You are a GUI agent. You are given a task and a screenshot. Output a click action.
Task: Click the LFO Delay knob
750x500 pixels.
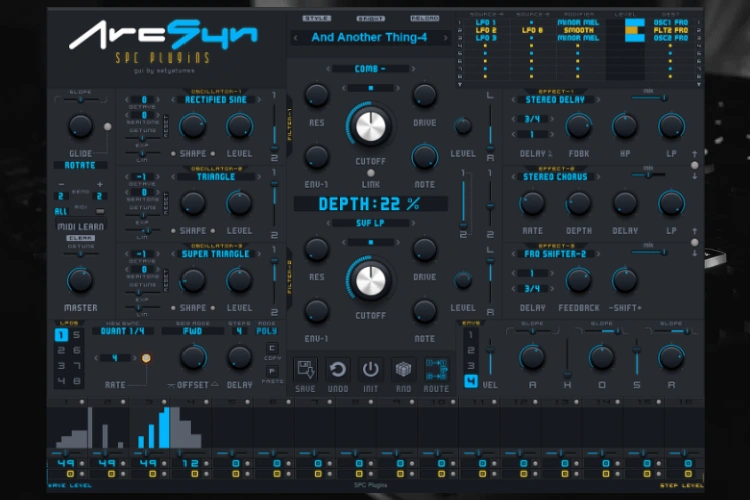(239, 357)
